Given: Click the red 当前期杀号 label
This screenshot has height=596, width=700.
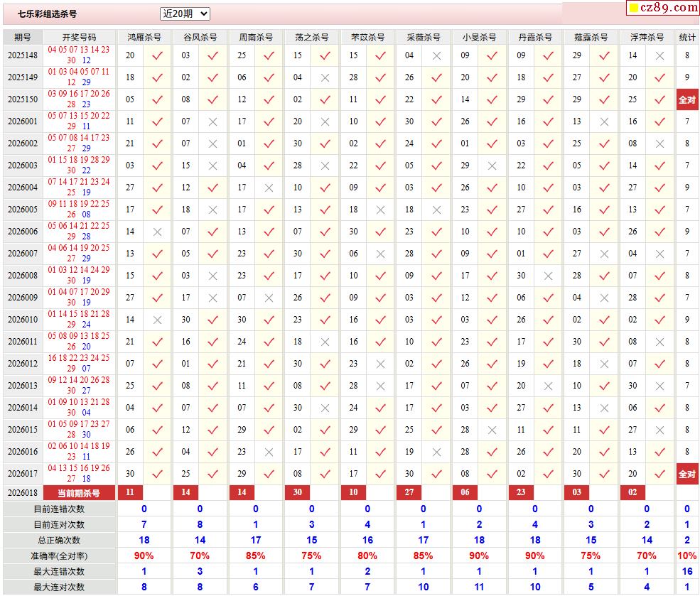Looking at the screenshot, I should tap(79, 493).
